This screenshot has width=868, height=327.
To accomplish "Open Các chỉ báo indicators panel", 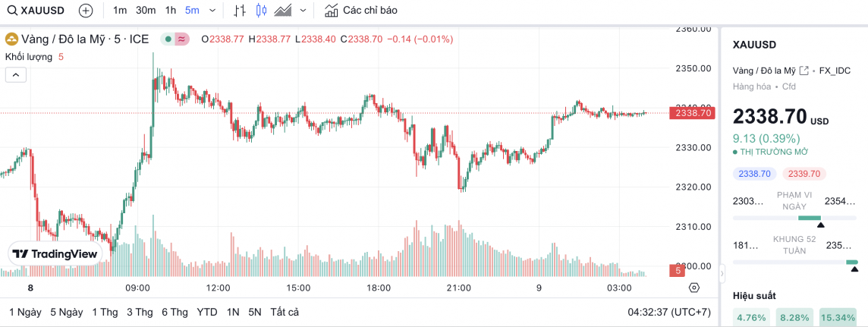I will click(x=360, y=11).
